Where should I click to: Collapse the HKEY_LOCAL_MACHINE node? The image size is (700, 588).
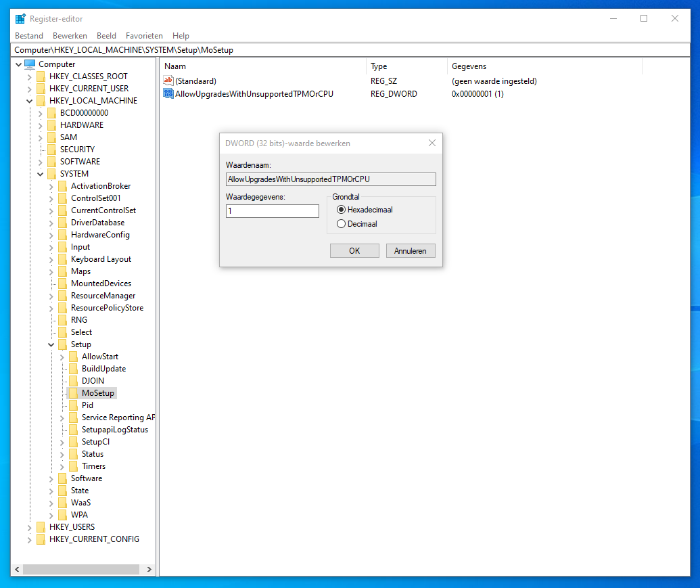click(29, 101)
